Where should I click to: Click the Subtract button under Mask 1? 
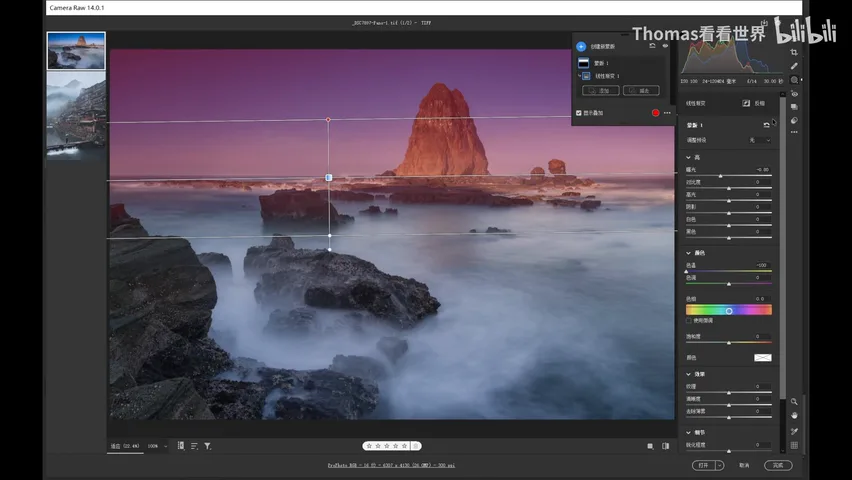coord(641,90)
